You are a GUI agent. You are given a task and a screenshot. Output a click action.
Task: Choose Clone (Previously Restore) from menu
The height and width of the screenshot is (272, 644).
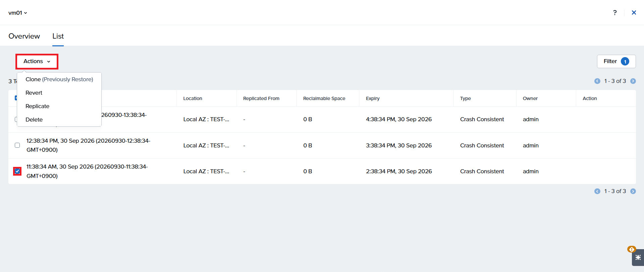coord(59,79)
